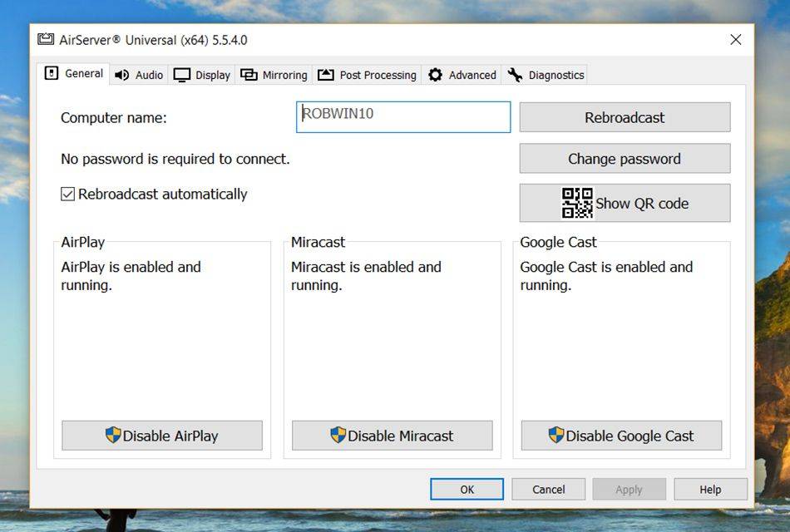Show the QR code
This screenshot has height=532, width=790.
[x=625, y=203]
